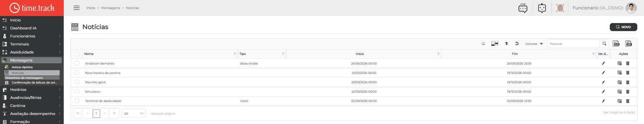Screen dimensions: 644x124
Task: Edit details of Anderson Bernardo row
Action: [603, 63]
